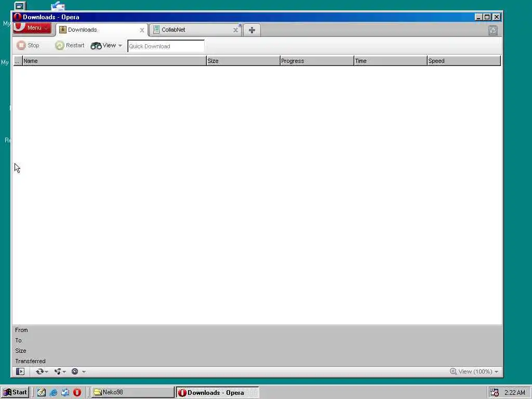Open the Windows Start menu
The height and width of the screenshot is (399, 532).
click(x=15, y=392)
